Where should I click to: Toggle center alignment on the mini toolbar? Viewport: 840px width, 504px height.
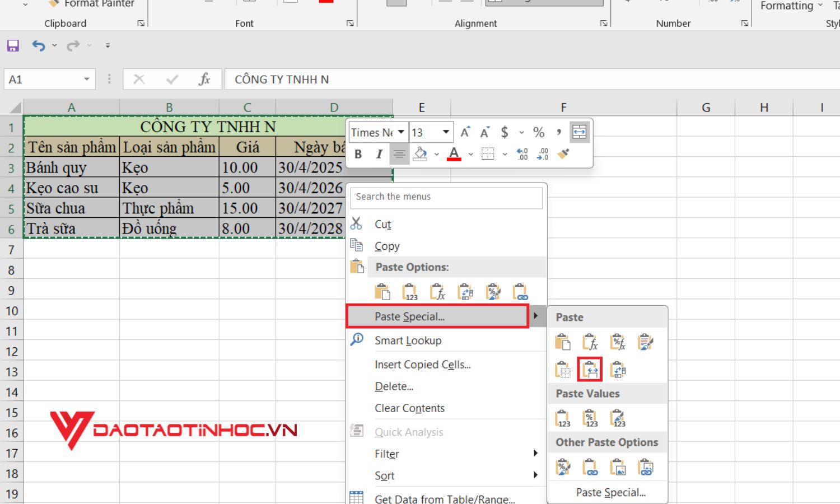coord(399,153)
